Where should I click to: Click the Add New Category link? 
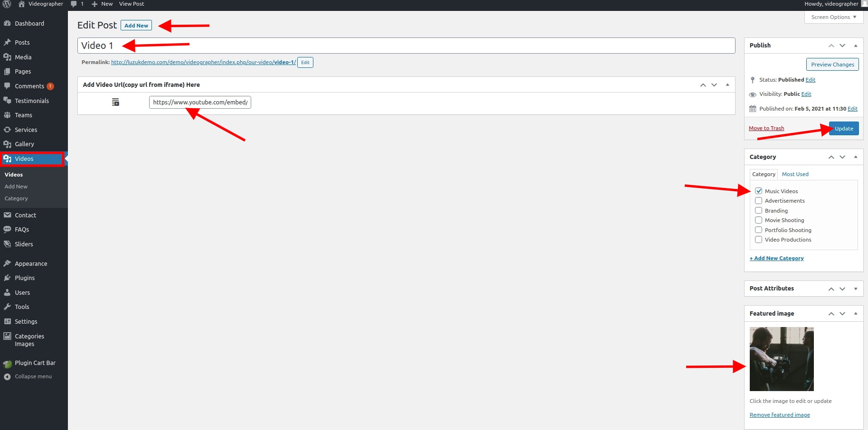(x=777, y=258)
